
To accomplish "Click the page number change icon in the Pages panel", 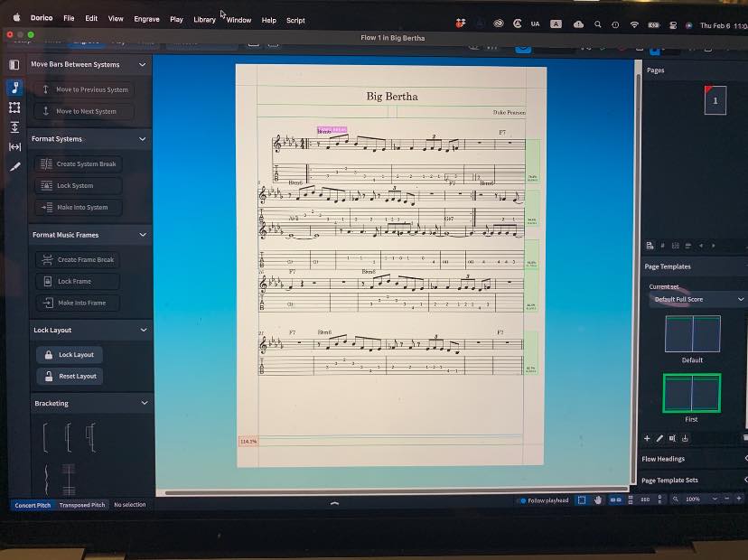I will pos(662,246).
